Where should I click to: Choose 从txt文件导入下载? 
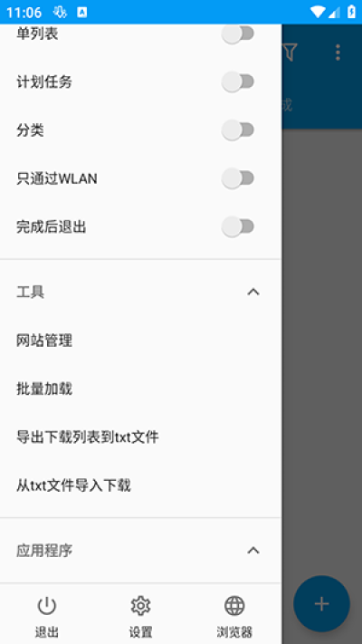point(141,485)
